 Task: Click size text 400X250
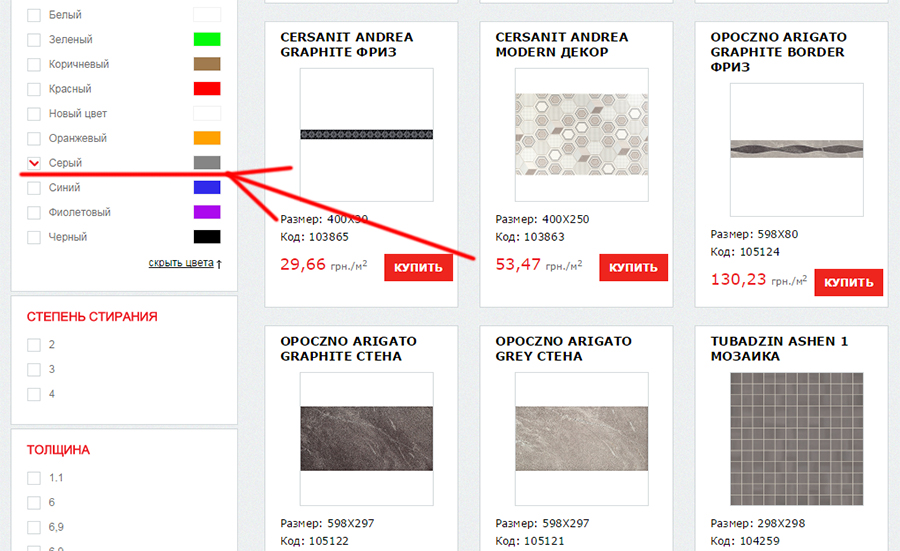pos(566,219)
